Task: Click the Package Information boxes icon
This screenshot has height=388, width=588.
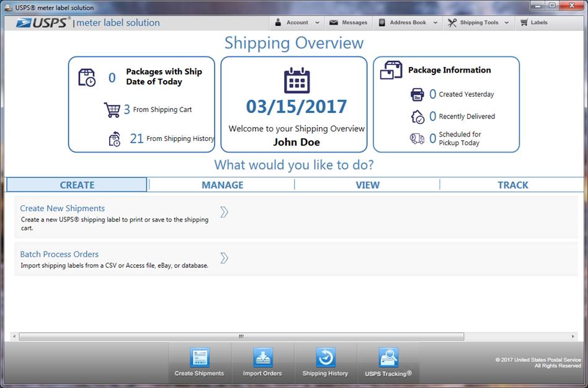Action: pyautogui.click(x=391, y=70)
